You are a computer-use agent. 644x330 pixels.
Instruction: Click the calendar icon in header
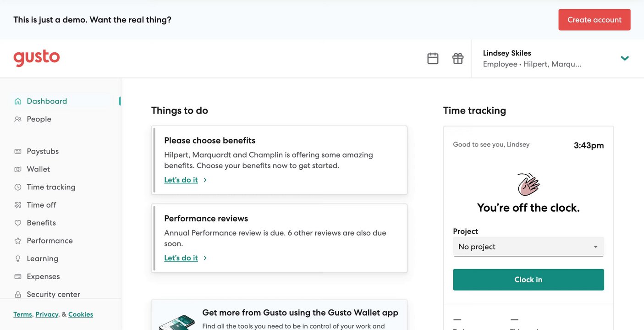tap(433, 58)
